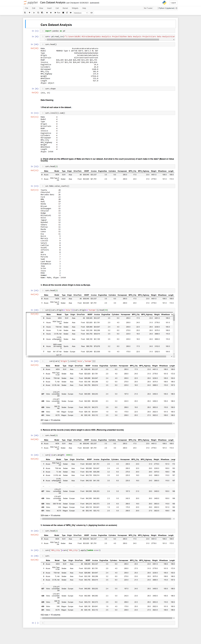Cut the selected cell using scissors icon
The image size is (201, 644).
tap(34, 13)
